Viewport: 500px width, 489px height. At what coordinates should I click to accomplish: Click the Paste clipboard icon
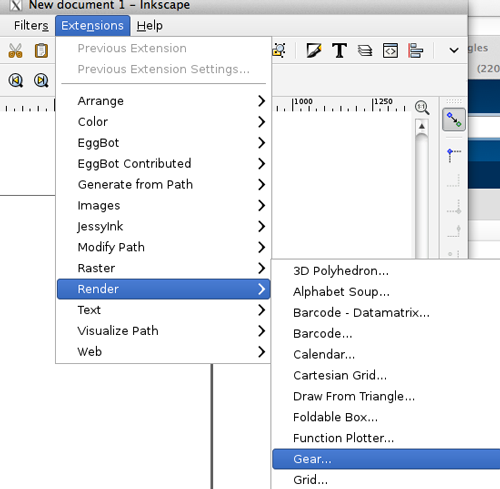click(x=41, y=51)
